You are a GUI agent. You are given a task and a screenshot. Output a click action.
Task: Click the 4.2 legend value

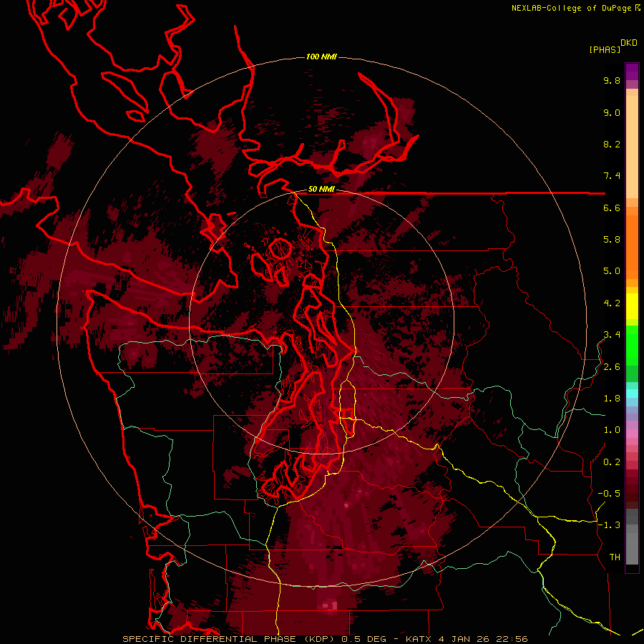[612, 303]
